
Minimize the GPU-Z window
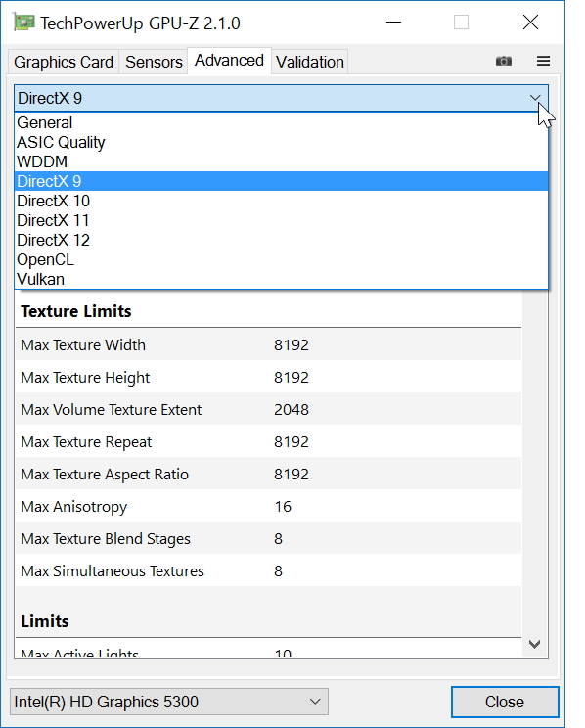click(x=393, y=23)
